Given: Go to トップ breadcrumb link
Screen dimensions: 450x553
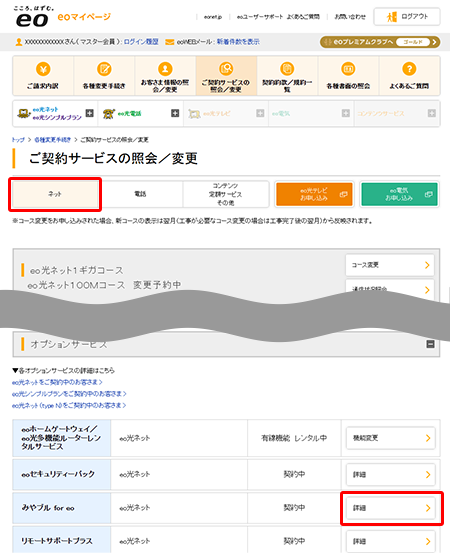Looking at the screenshot, I should point(18,140).
